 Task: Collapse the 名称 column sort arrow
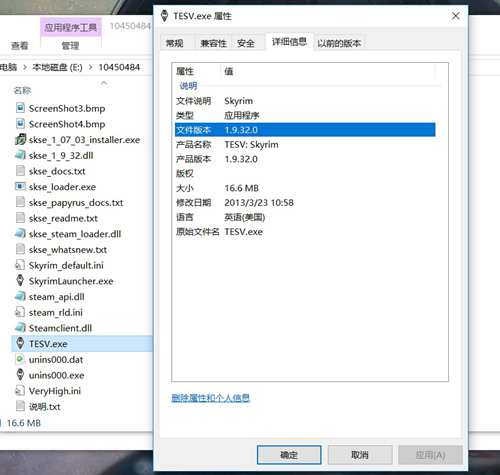(104, 83)
